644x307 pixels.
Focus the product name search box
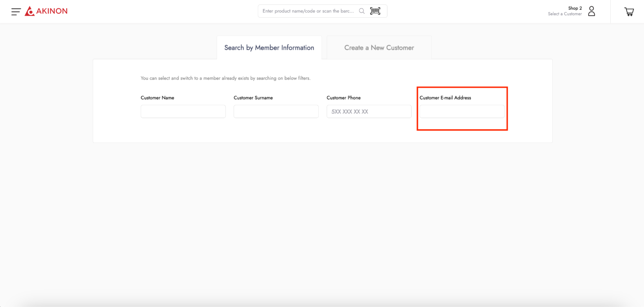coord(308,11)
